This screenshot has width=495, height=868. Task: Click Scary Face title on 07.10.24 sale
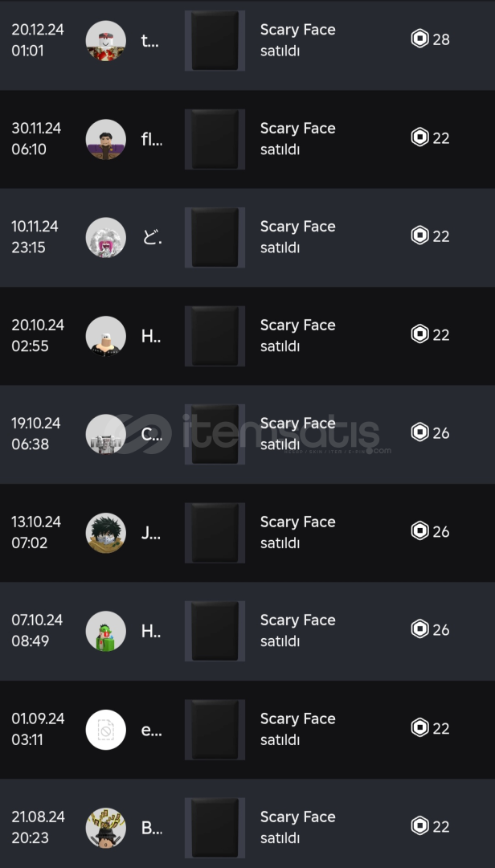(x=297, y=620)
